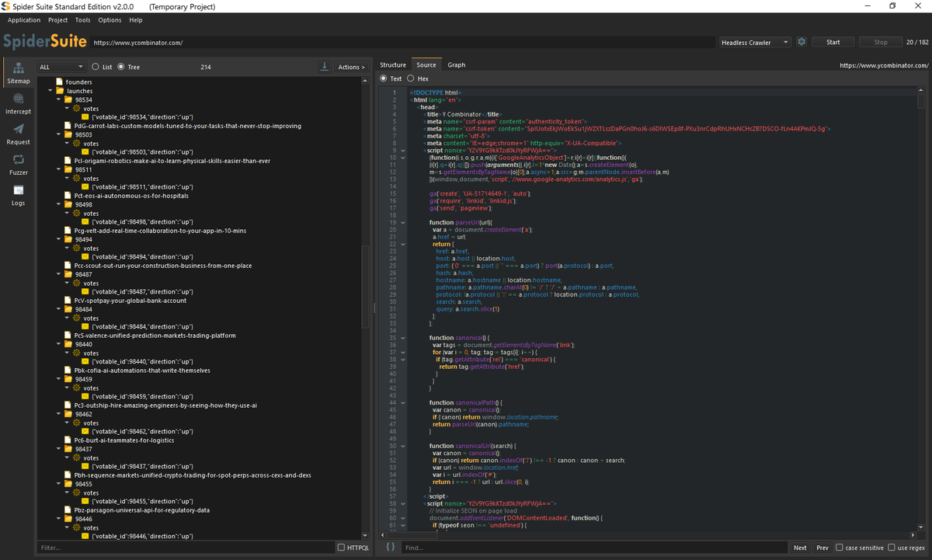Click the Start crawl button
Viewport: 932px width, 560px height.
click(833, 42)
